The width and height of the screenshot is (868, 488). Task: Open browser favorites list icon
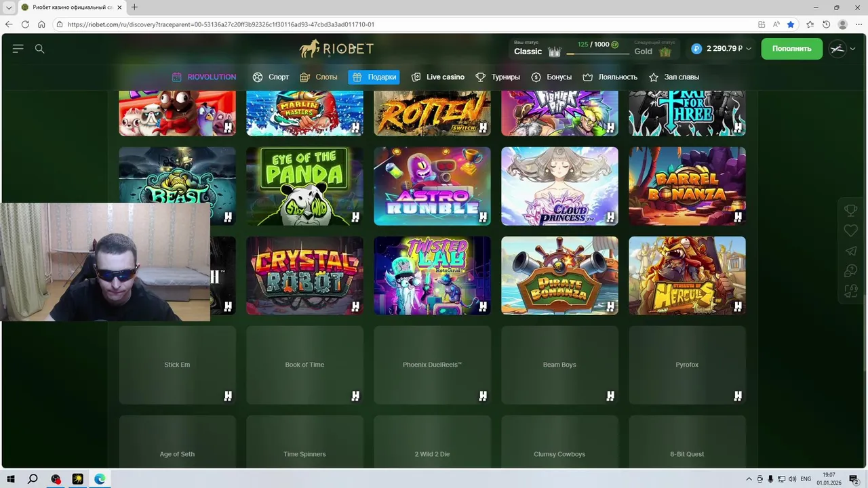point(810,24)
